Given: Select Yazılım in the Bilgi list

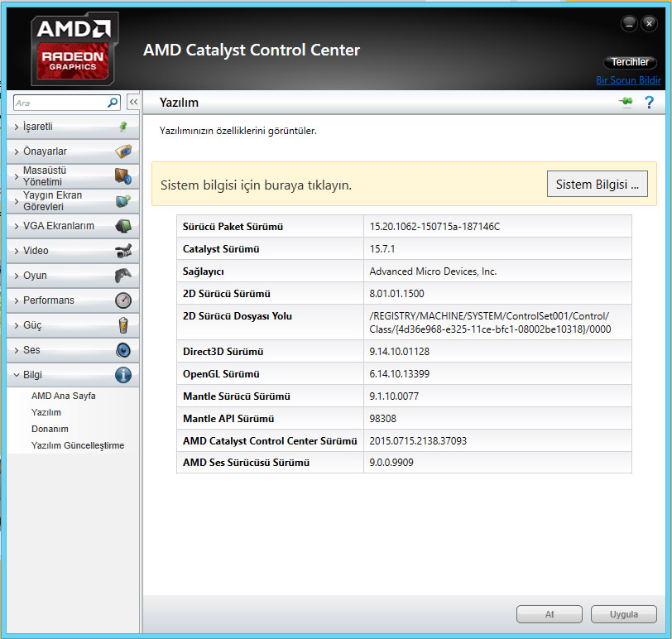Looking at the screenshot, I should (46, 412).
